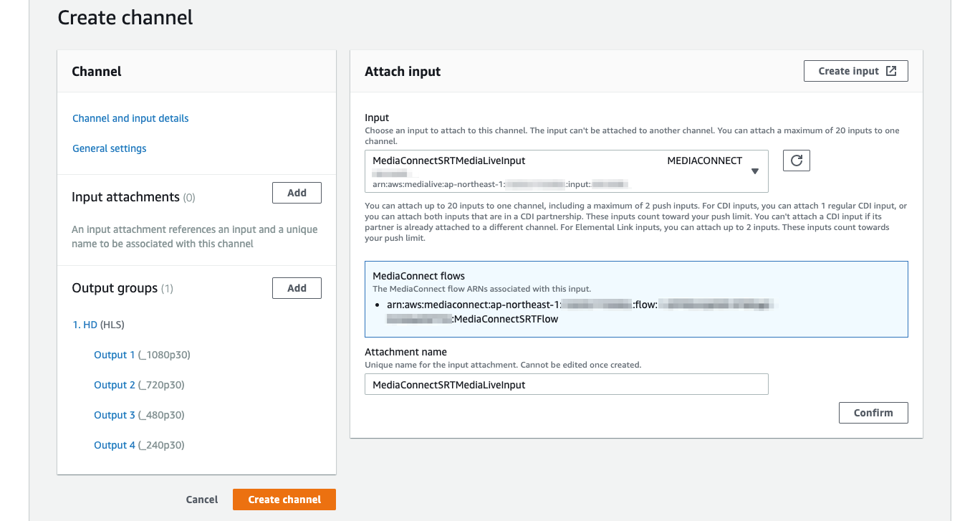Add another output group
The image size is (980, 521).
(297, 287)
